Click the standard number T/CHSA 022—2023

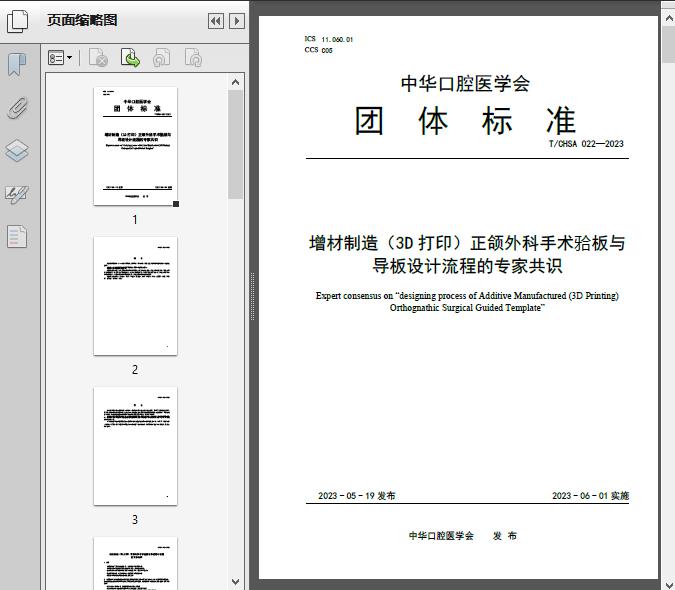point(586,144)
